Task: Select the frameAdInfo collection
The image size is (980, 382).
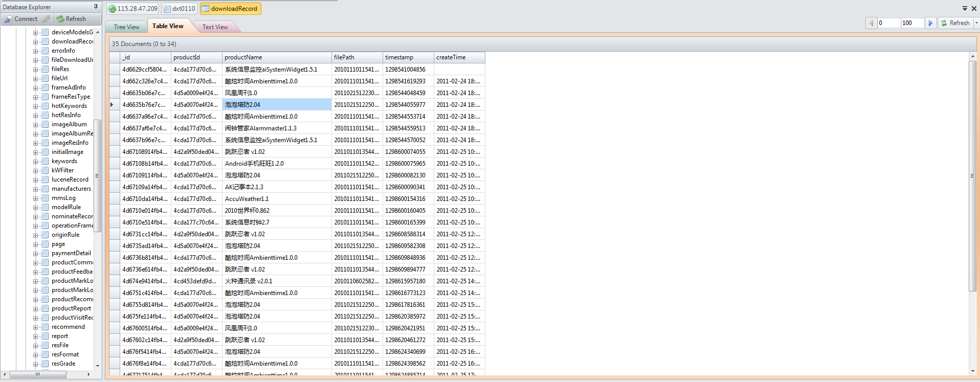Action: pos(69,87)
